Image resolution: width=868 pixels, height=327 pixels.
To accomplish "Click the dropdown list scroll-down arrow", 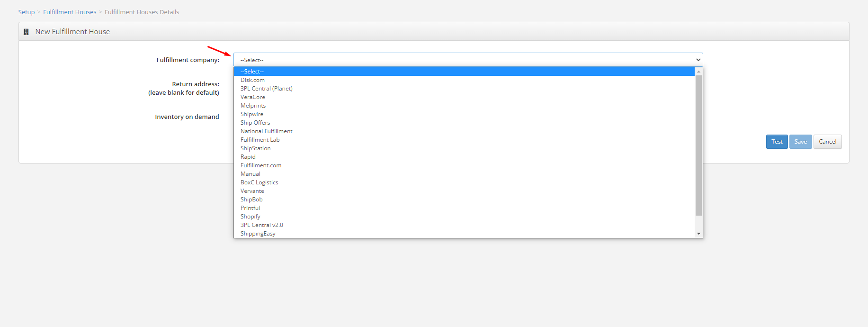I will [698, 234].
